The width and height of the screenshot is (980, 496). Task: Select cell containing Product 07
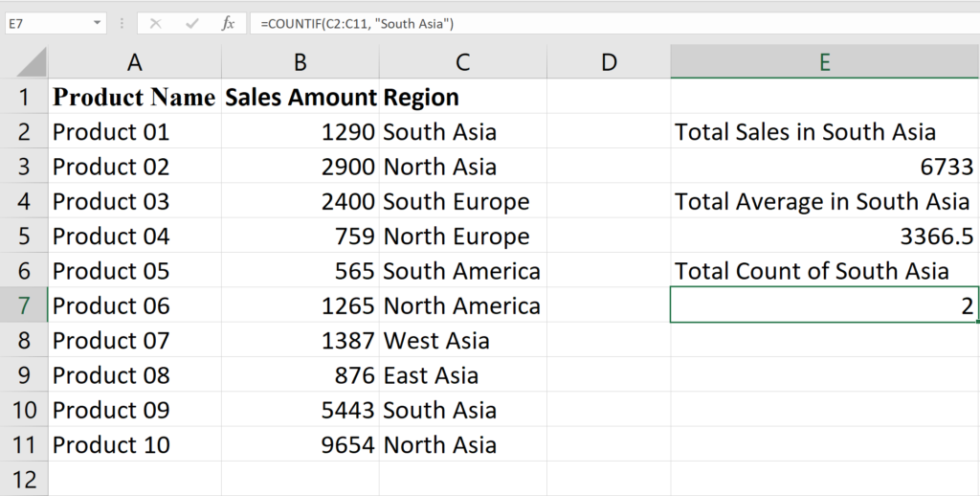[134, 340]
